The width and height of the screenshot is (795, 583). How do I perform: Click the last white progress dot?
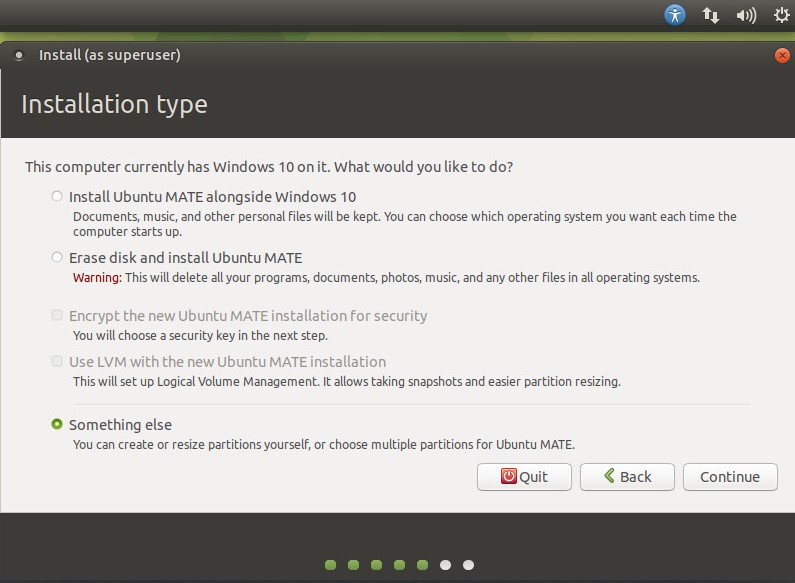(468, 565)
